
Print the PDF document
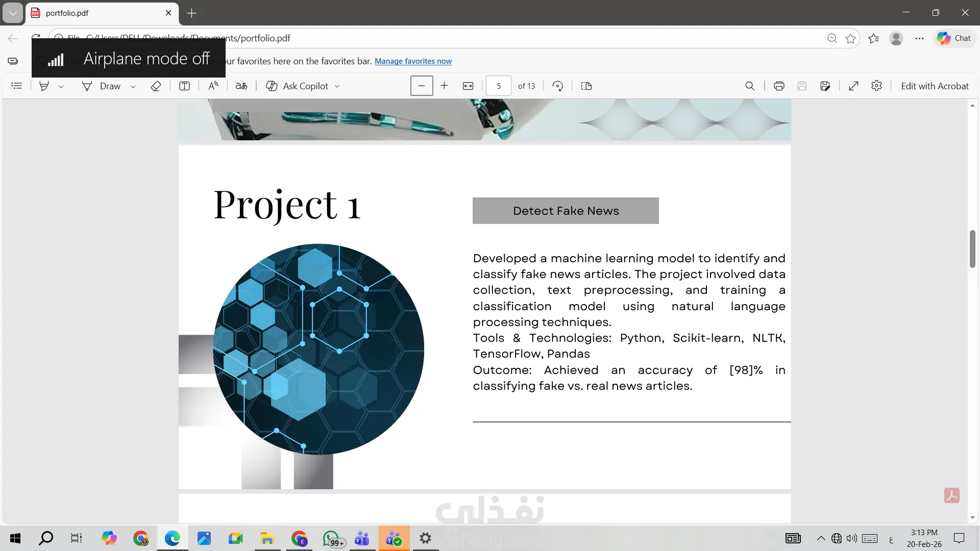tap(779, 86)
